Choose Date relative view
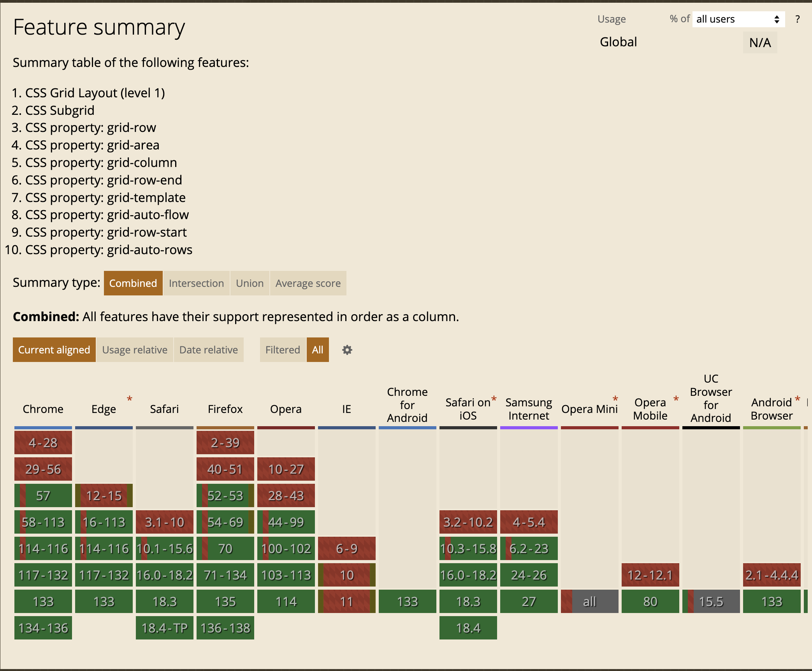The height and width of the screenshot is (671, 812). tap(209, 350)
